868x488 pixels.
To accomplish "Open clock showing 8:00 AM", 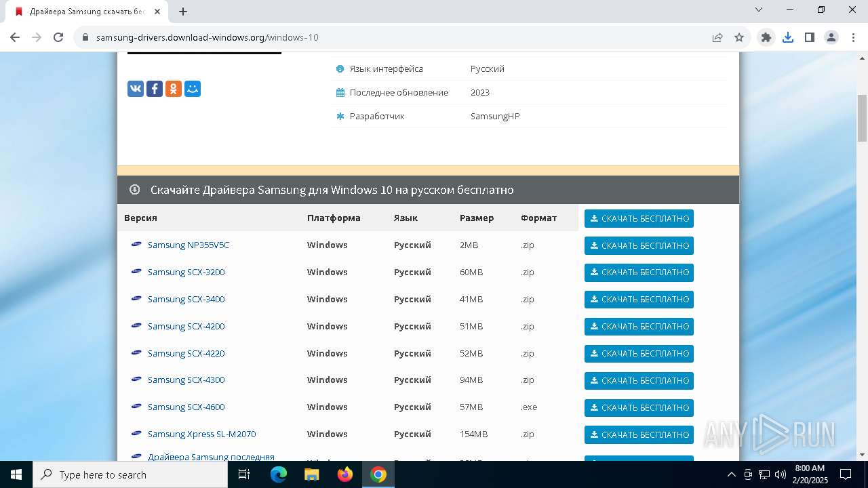I will (810, 474).
